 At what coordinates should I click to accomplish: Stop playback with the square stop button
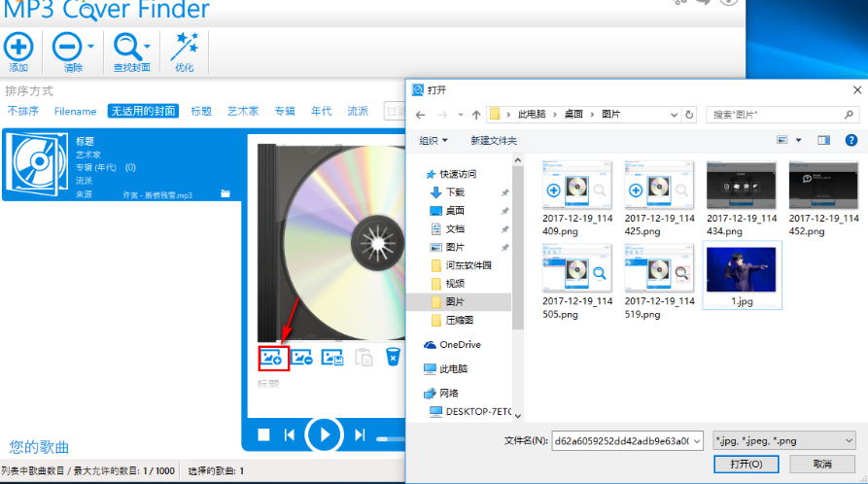(263, 435)
